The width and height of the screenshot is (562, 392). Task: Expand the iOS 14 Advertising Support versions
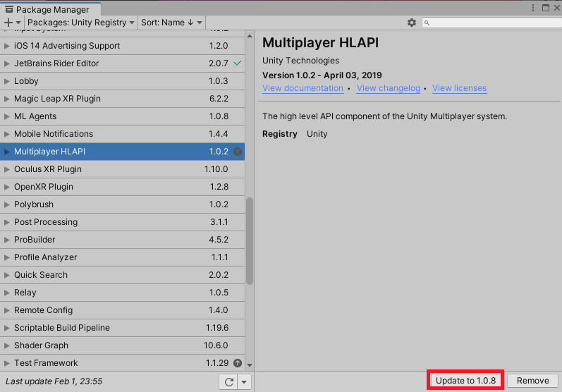pyautogui.click(x=6, y=46)
